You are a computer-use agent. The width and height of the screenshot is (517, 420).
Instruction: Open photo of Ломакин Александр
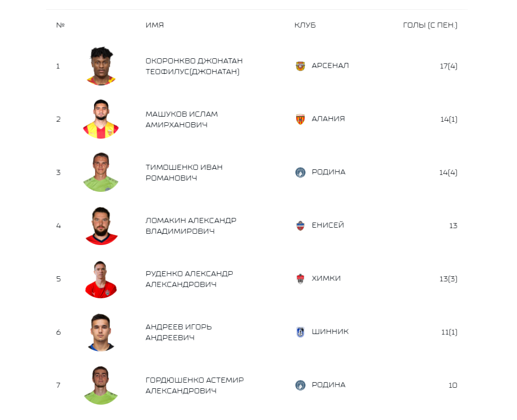[x=101, y=226]
